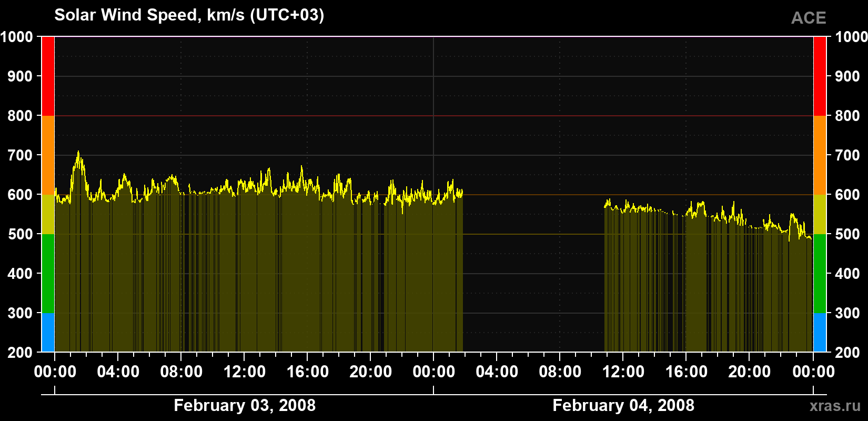Click the 1000 label on right axis
868x421 pixels.
(851, 37)
